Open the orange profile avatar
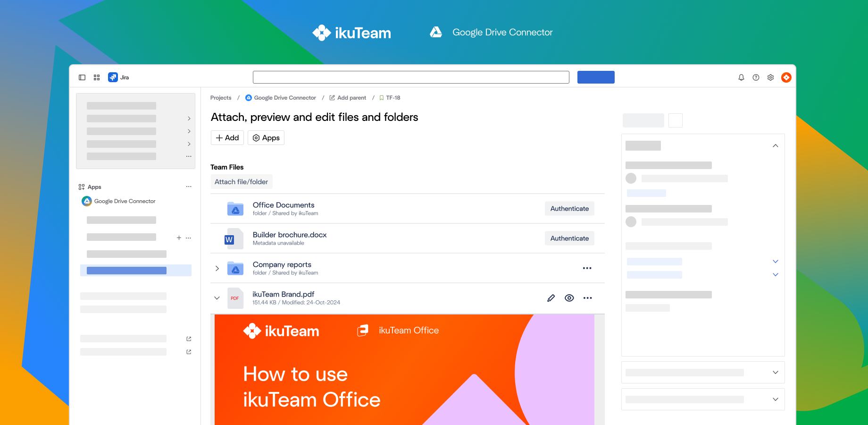The image size is (868, 425). click(786, 77)
